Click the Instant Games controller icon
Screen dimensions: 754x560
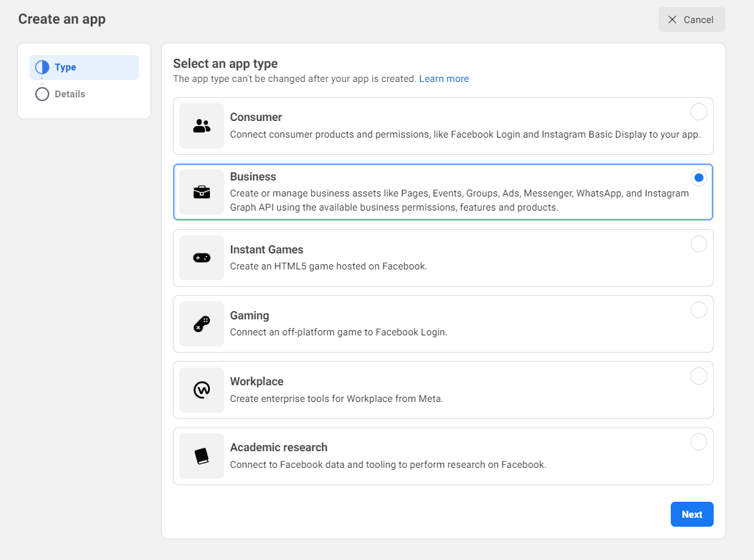tap(202, 258)
